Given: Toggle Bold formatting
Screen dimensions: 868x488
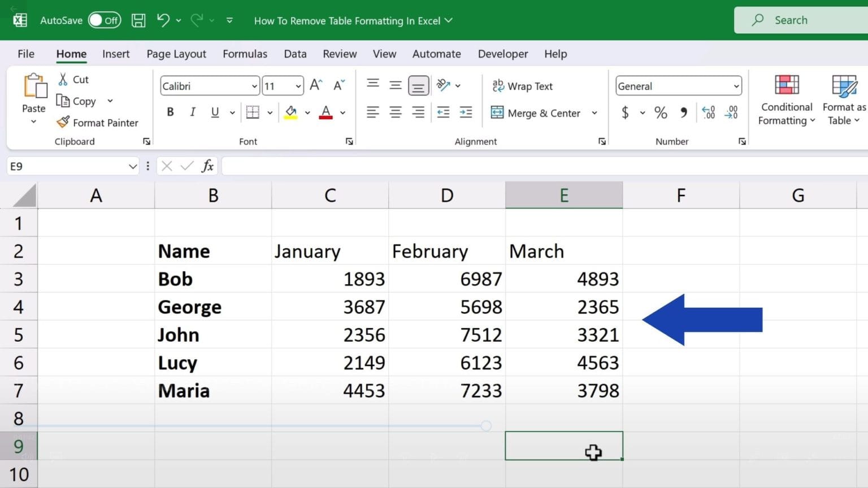Looking at the screenshot, I should click(x=170, y=112).
